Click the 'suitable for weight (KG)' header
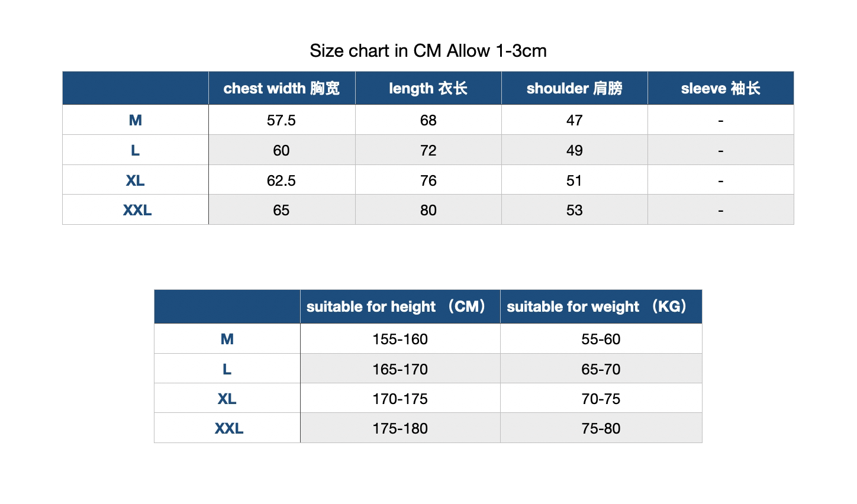The height and width of the screenshot is (504, 857). 600,307
